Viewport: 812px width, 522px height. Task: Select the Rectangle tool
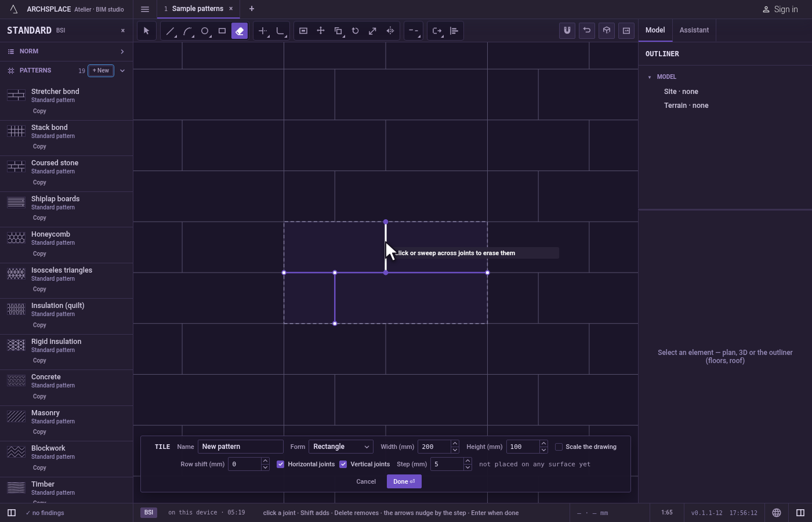[222, 31]
